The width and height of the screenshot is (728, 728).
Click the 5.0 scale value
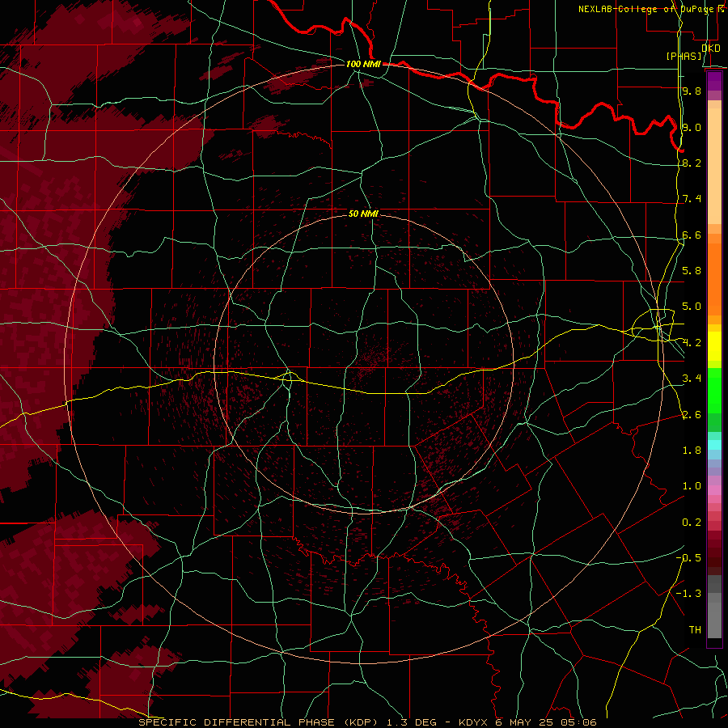pos(692,307)
